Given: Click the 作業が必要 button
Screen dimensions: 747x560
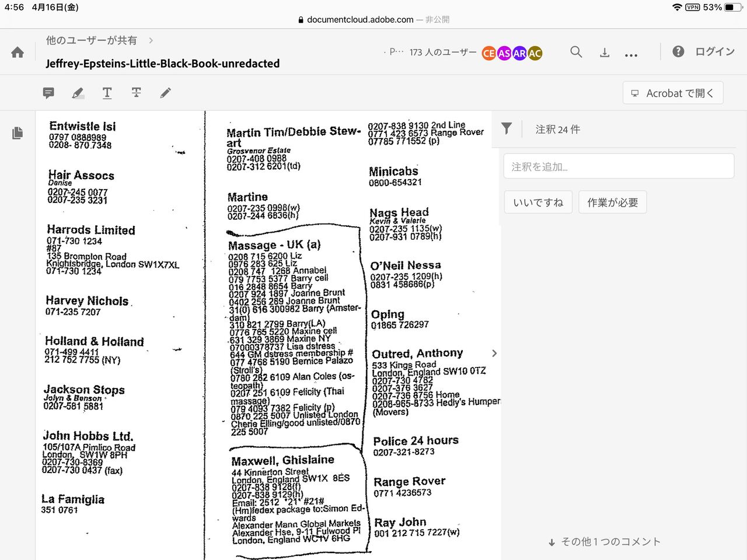Looking at the screenshot, I should 613,202.
